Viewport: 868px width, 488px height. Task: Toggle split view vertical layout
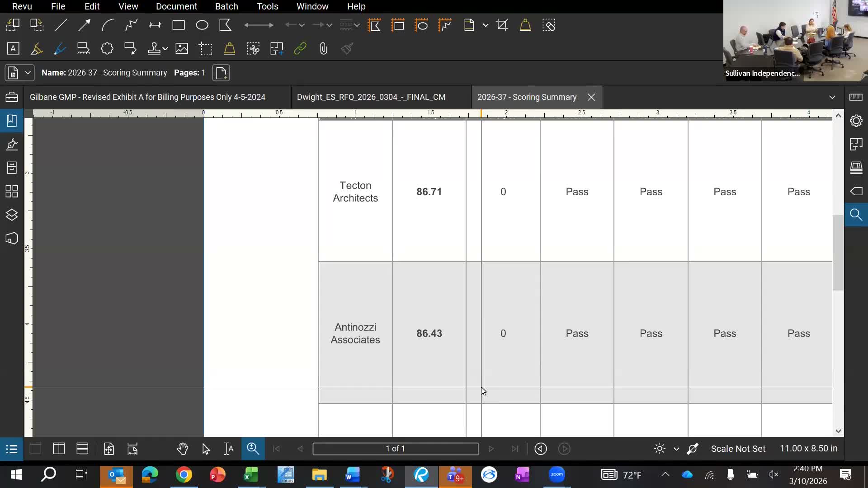(59, 449)
